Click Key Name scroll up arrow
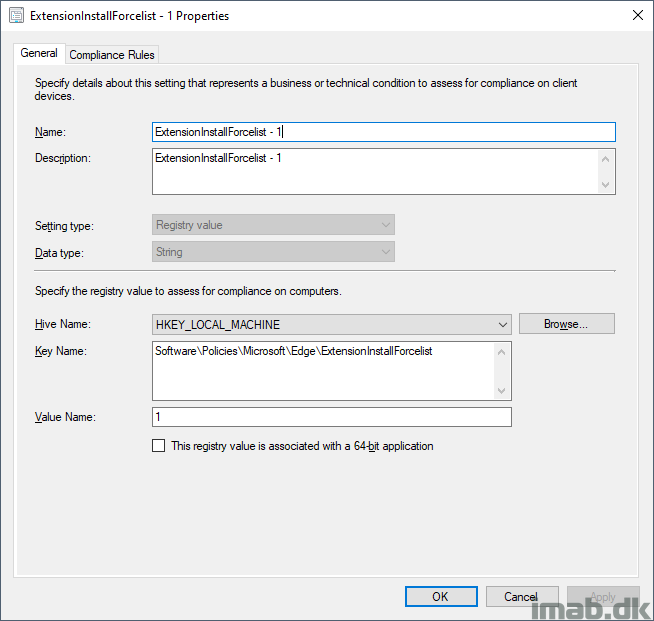The image size is (654, 621). click(502, 352)
